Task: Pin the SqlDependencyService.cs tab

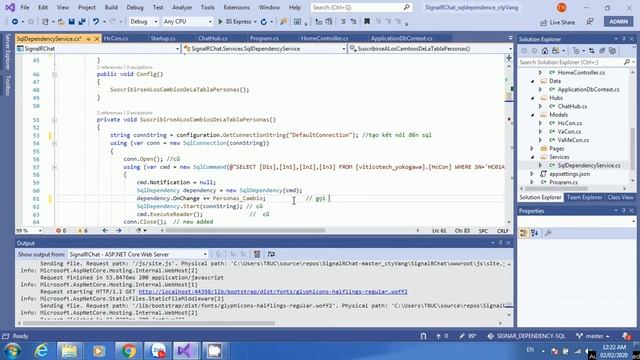Action: point(89,39)
